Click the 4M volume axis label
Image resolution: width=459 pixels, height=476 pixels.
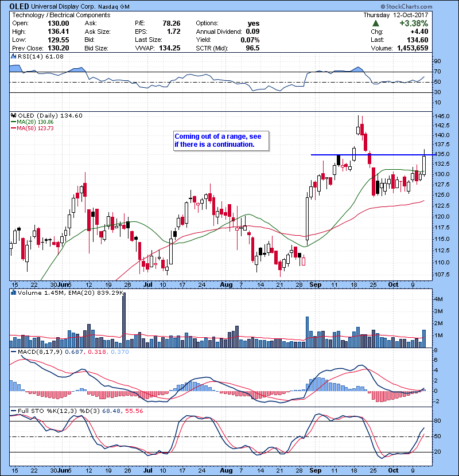pos(438,299)
